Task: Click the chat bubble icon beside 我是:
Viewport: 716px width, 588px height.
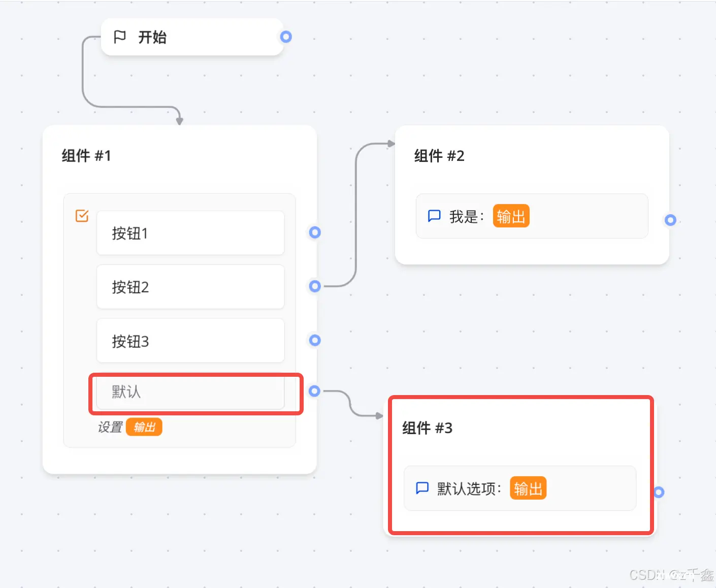Action: pos(434,216)
